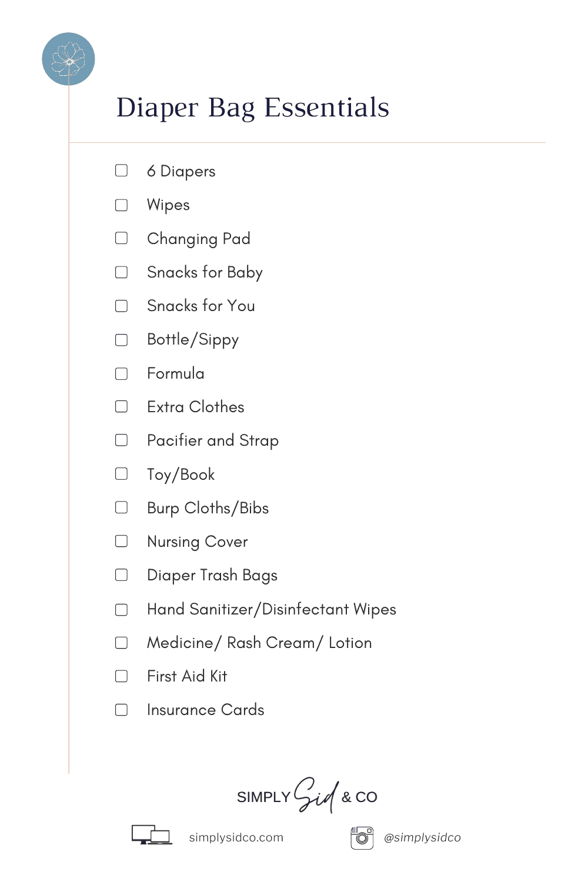Image resolution: width=588 pixels, height=882 pixels.
Task: Check off Snacks for Baby
Action: pyautogui.click(x=121, y=272)
